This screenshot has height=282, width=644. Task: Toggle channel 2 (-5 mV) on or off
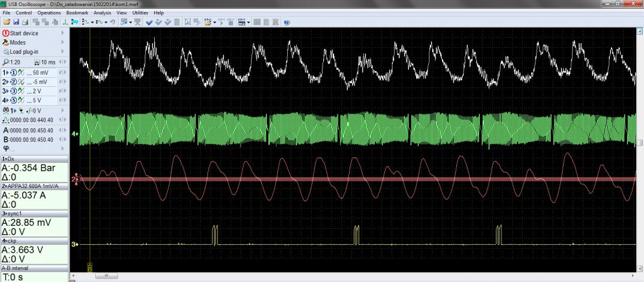tap(14, 81)
